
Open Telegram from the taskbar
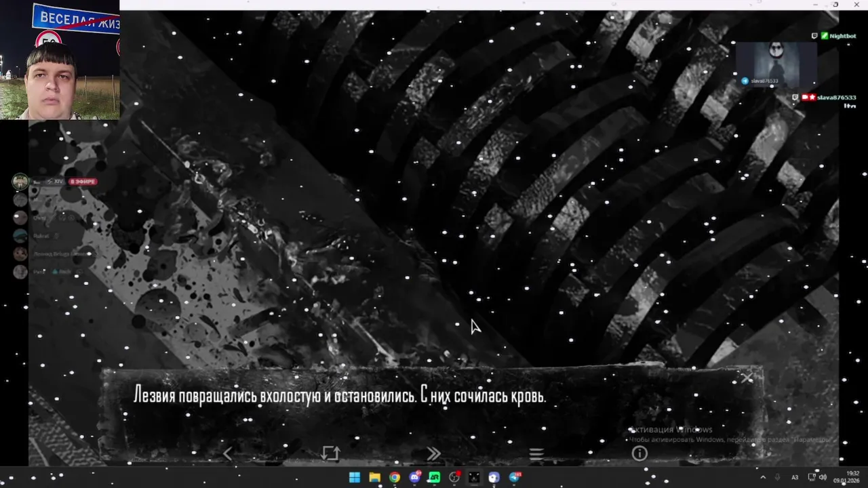[x=514, y=477]
